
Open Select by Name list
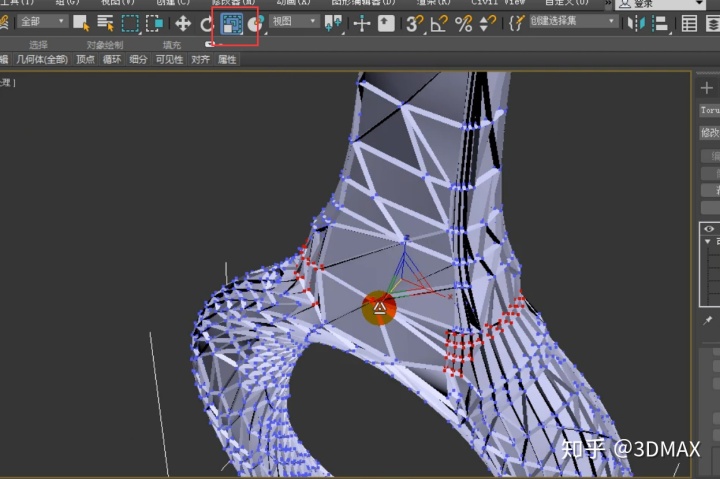click(x=106, y=23)
